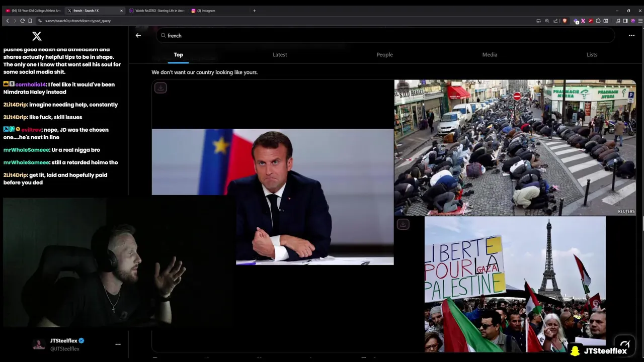Click 2Lit4Drip in 'like fuck, skill issues' message

(x=15, y=117)
